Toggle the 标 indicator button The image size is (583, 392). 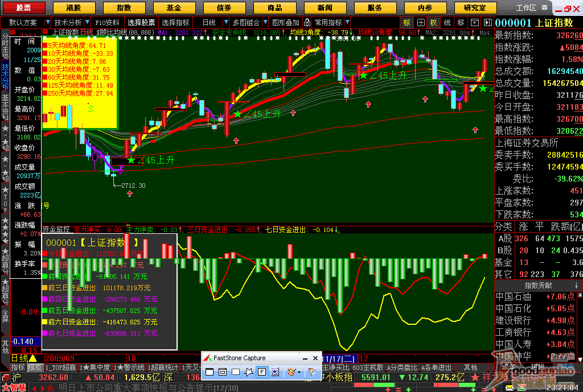tap(407, 23)
